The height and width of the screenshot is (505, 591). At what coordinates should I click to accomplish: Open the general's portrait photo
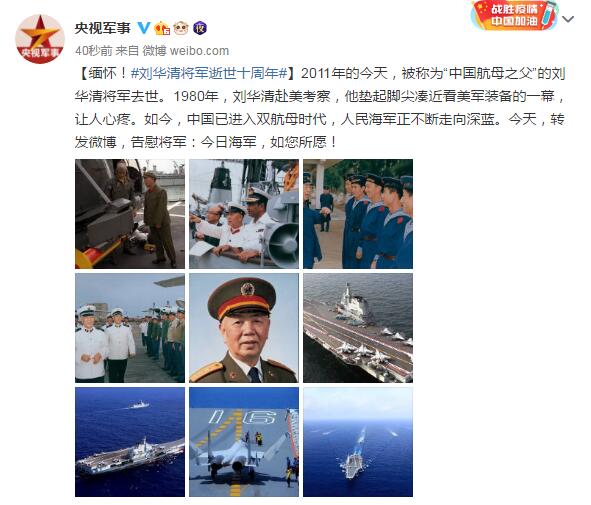coord(244,328)
